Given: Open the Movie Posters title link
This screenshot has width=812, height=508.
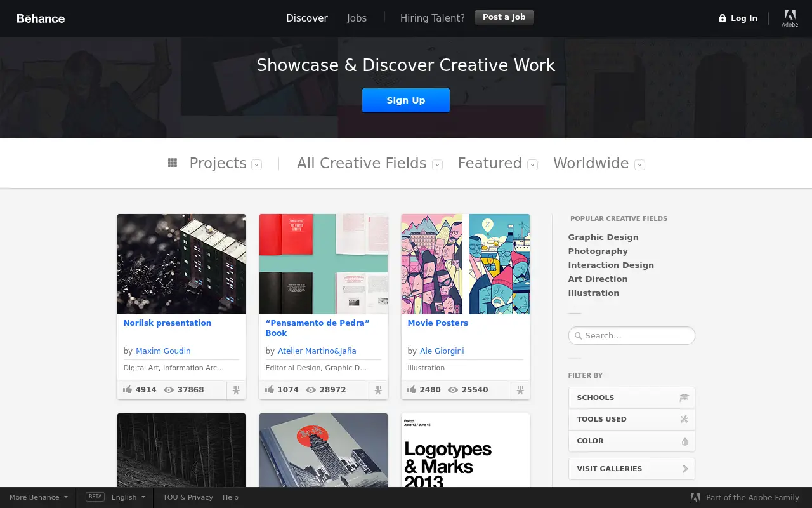Looking at the screenshot, I should point(438,323).
